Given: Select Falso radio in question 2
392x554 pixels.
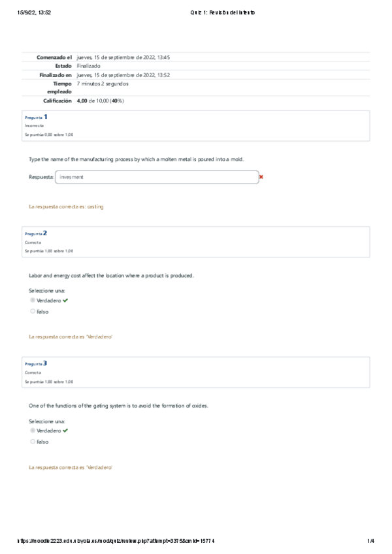Looking at the screenshot, I should pos(33,312).
